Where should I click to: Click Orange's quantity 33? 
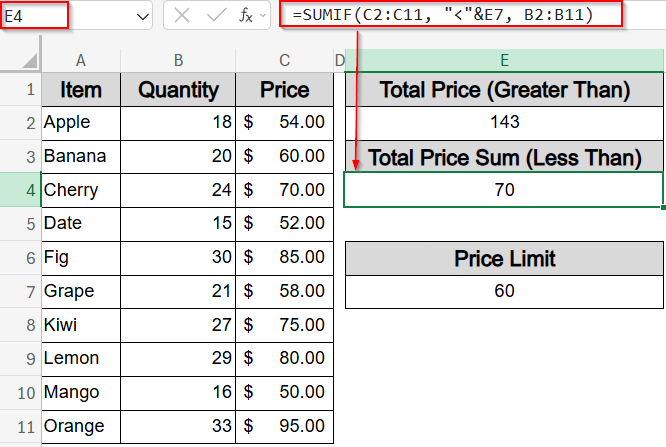(178, 427)
